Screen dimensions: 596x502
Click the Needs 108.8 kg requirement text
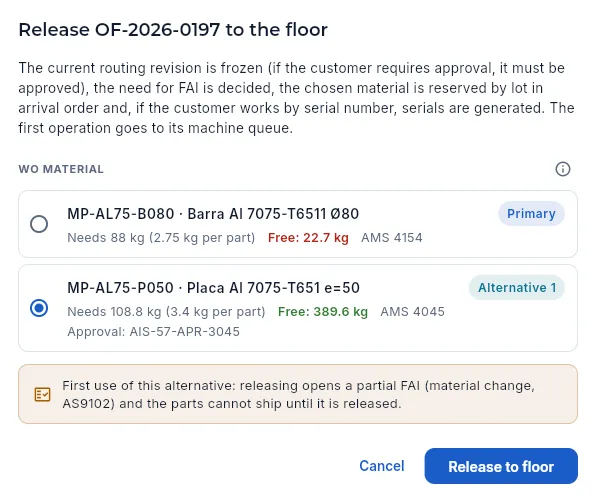pyautogui.click(x=166, y=312)
